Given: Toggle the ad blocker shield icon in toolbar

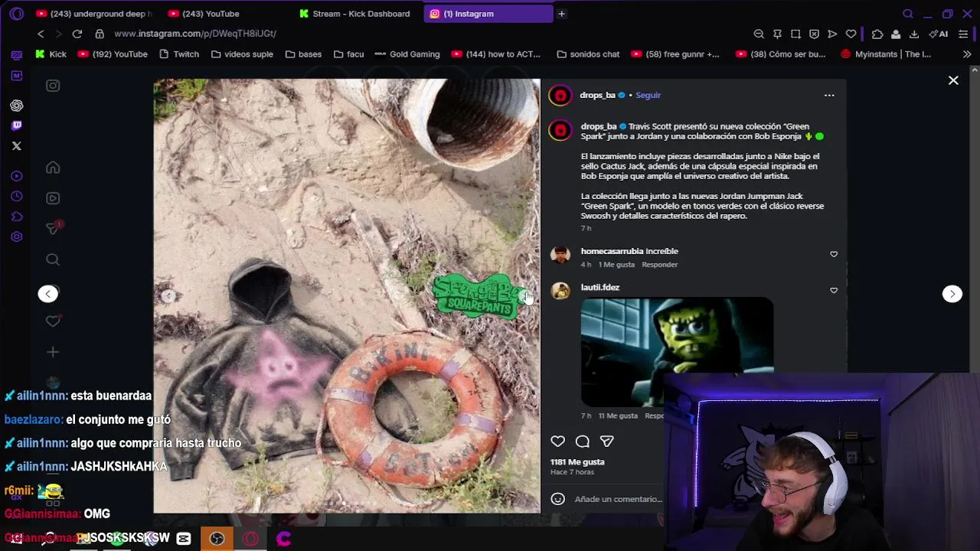Looking at the screenshot, I should click(x=814, y=34).
